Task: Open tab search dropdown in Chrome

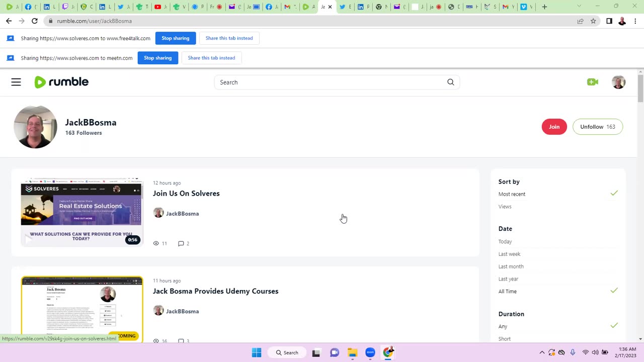Action: point(579,7)
